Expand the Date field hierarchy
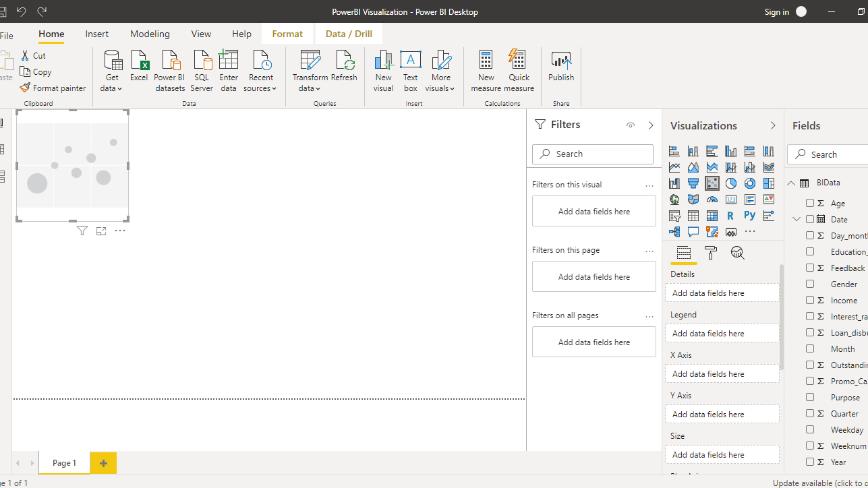 coord(797,219)
